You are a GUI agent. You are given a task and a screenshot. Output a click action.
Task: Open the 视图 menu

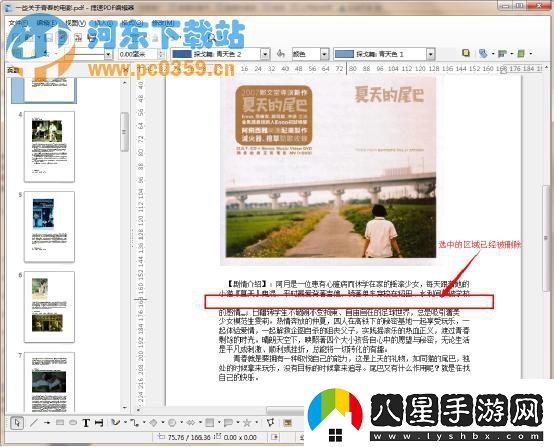(75, 23)
